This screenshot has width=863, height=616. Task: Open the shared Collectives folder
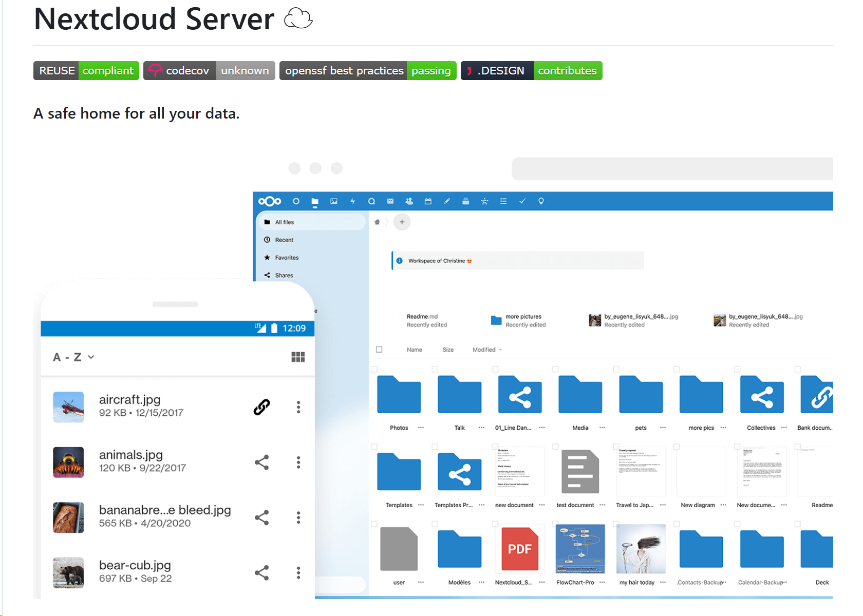[x=762, y=394]
